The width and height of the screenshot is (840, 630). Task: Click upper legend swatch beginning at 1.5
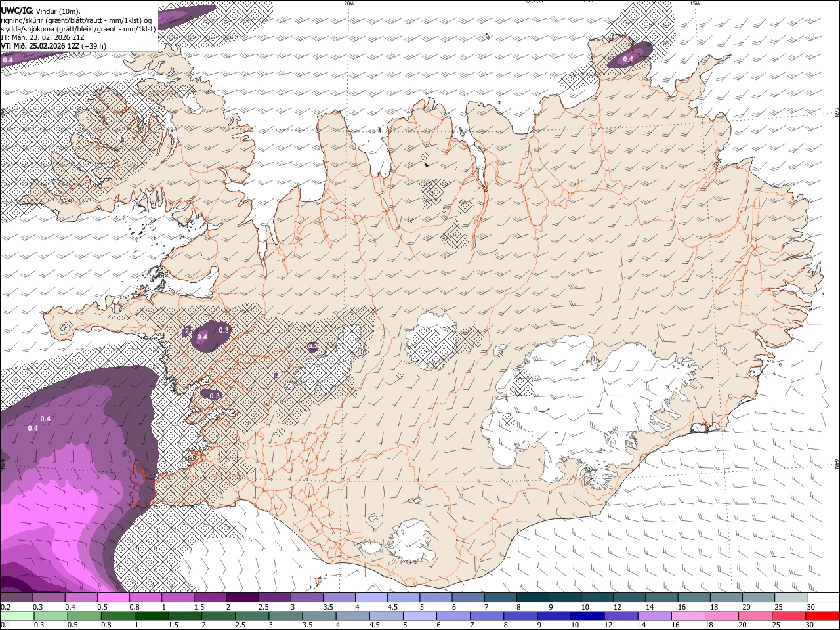(210, 598)
